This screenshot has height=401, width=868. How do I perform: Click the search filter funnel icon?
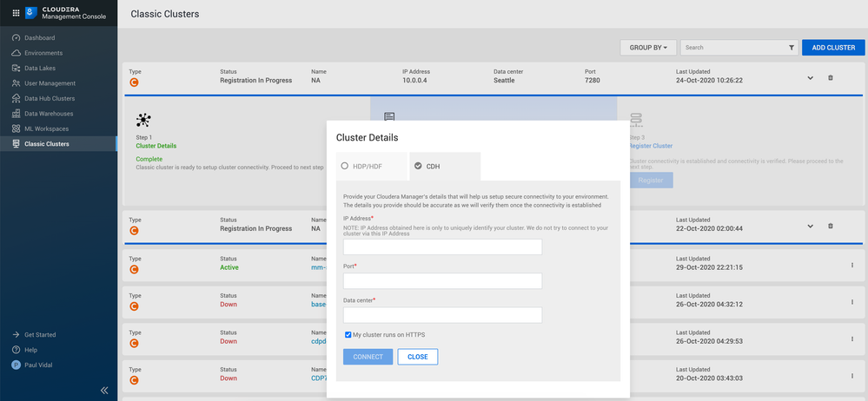792,48
